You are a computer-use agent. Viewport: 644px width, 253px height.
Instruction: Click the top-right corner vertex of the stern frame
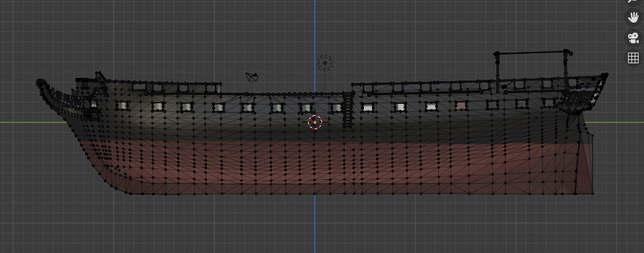tap(568, 52)
